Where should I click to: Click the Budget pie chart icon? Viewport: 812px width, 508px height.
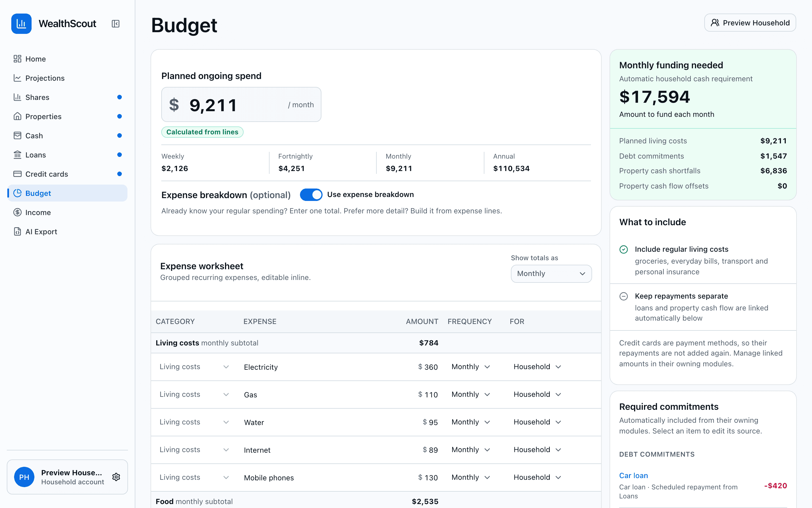coord(17,193)
